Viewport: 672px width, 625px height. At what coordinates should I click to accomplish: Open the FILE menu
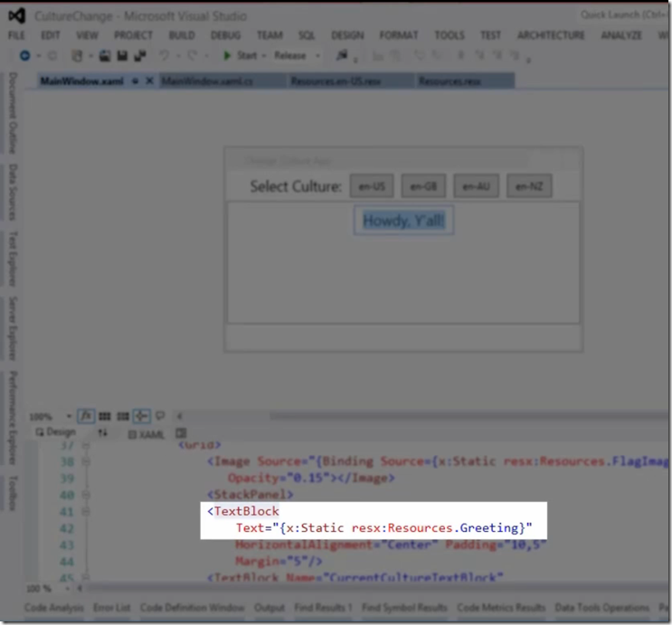(16, 35)
